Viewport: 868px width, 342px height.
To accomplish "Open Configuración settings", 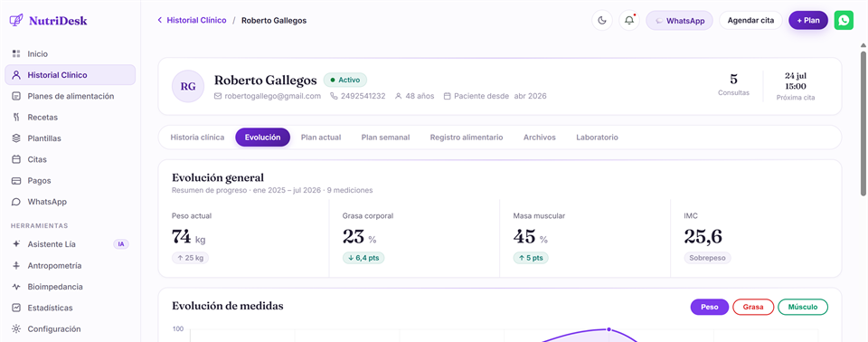I will tap(70, 328).
